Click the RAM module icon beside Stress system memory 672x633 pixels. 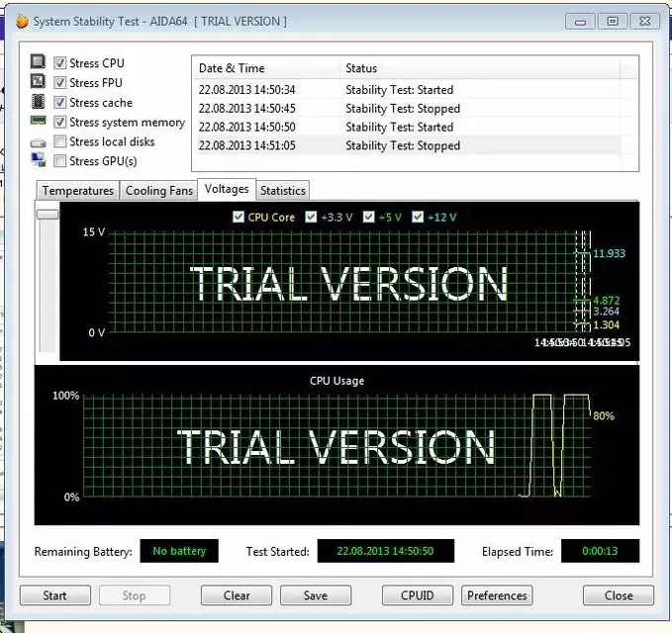[39, 121]
